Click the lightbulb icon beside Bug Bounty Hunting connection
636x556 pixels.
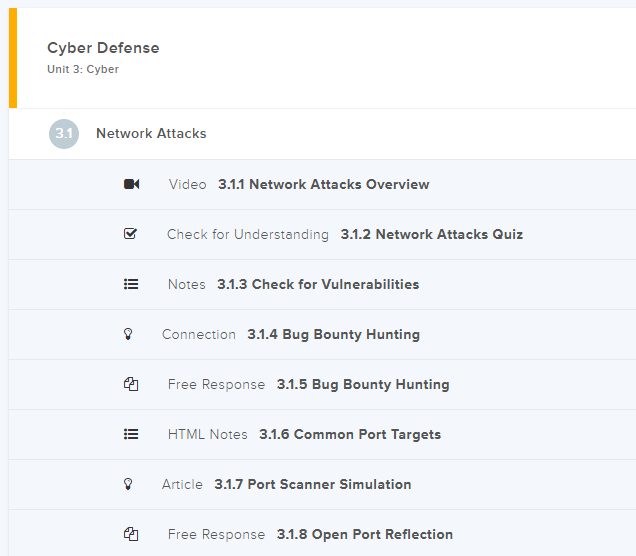(x=128, y=334)
